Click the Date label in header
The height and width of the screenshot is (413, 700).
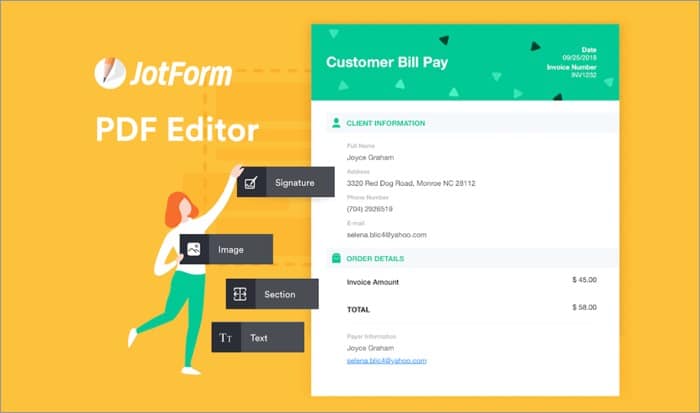(589, 50)
